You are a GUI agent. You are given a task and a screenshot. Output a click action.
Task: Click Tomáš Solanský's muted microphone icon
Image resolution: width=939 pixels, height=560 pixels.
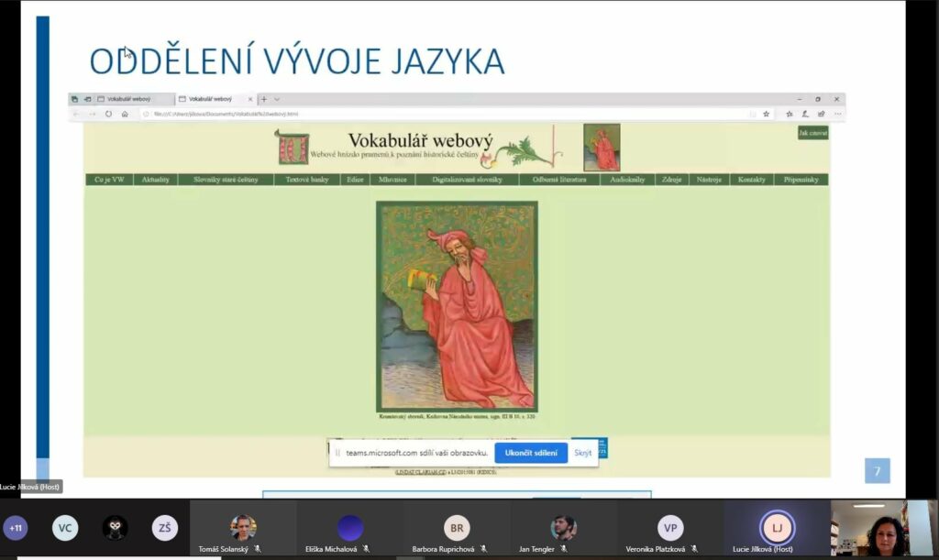tap(258, 549)
